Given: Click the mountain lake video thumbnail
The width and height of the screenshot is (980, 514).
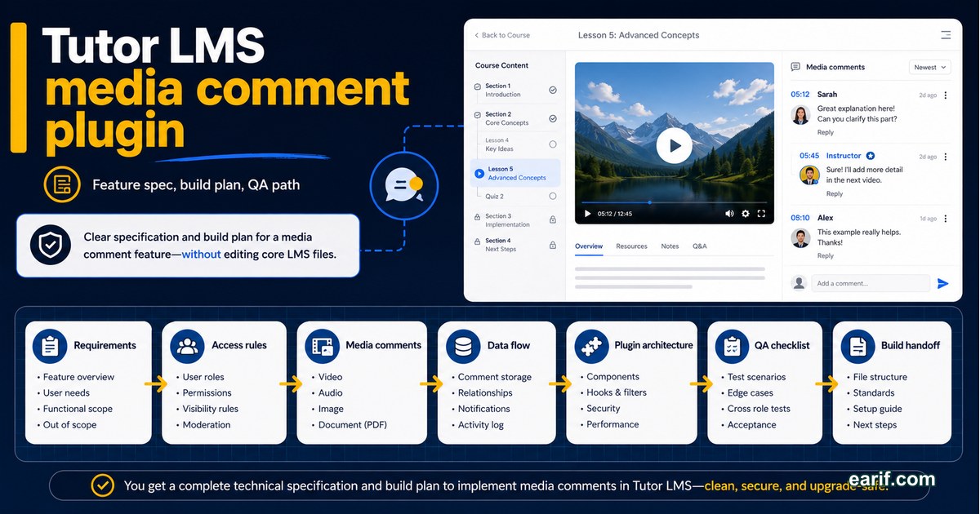Looking at the screenshot, I should tap(675, 144).
